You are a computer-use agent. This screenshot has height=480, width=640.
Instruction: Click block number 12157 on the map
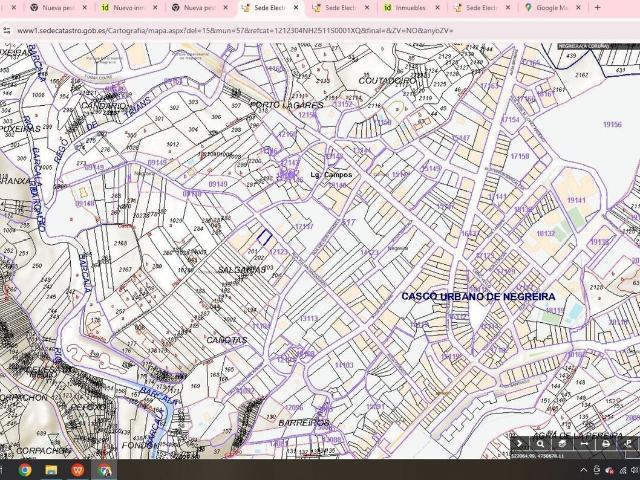coord(304,227)
